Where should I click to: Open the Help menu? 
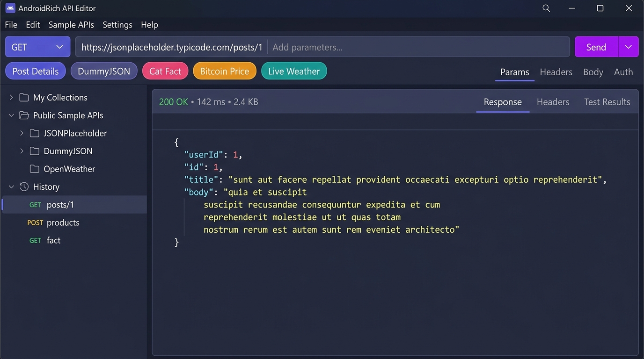(149, 25)
